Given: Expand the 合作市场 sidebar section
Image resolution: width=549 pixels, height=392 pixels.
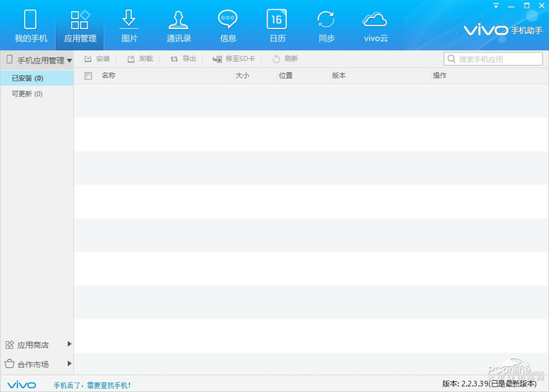Looking at the screenshot, I should [x=38, y=364].
